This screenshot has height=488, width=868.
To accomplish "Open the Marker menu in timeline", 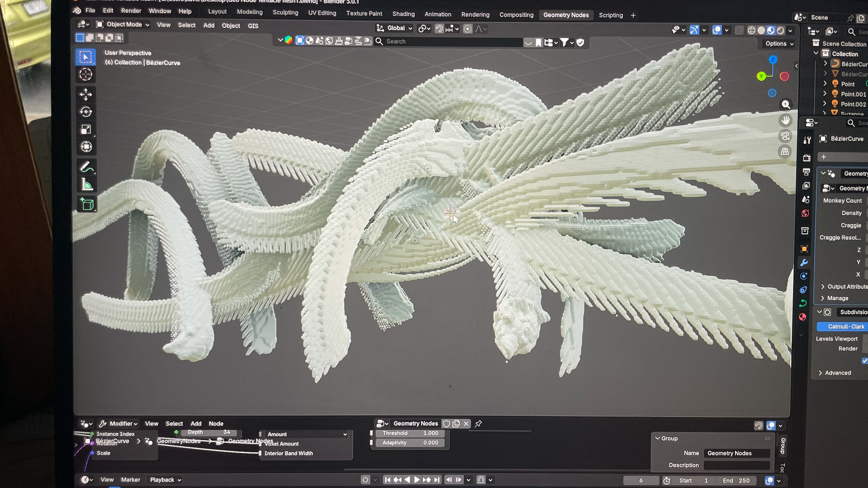I will tap(130, 480).
